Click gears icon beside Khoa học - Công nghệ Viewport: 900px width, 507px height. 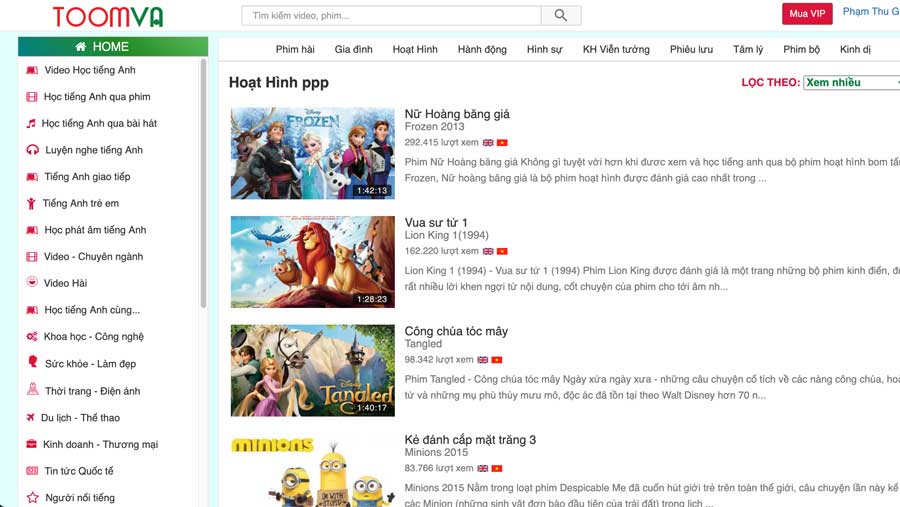point(32,336)
